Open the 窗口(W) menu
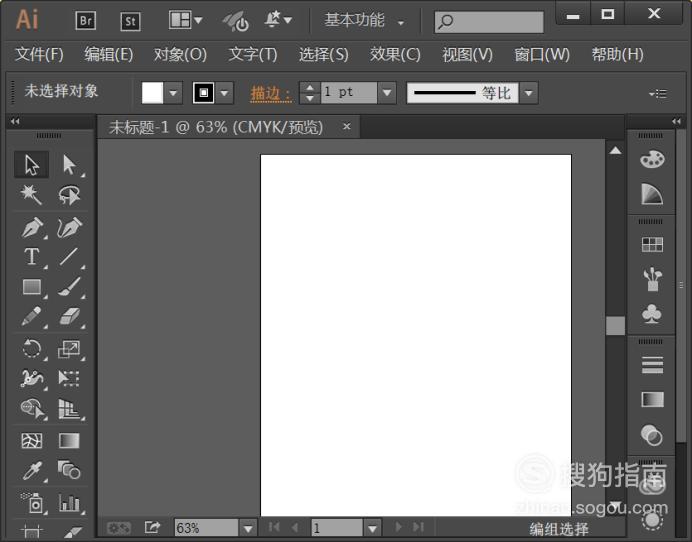 coord(542,54)
